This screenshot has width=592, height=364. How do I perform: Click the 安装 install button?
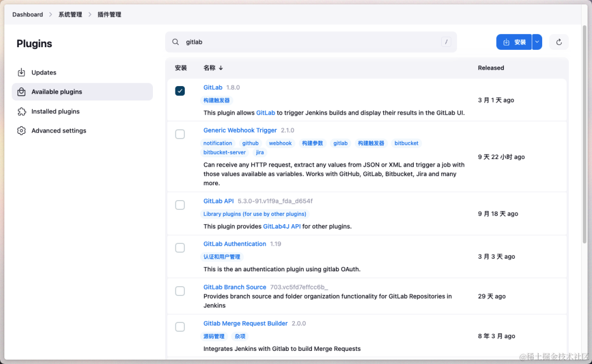point(514,42)
